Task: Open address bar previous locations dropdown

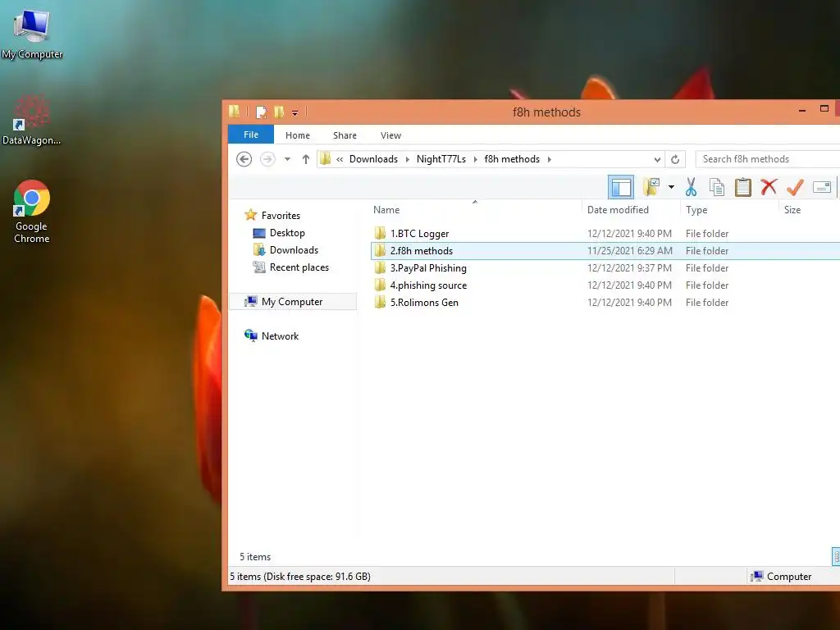Action: coord(657,159)
